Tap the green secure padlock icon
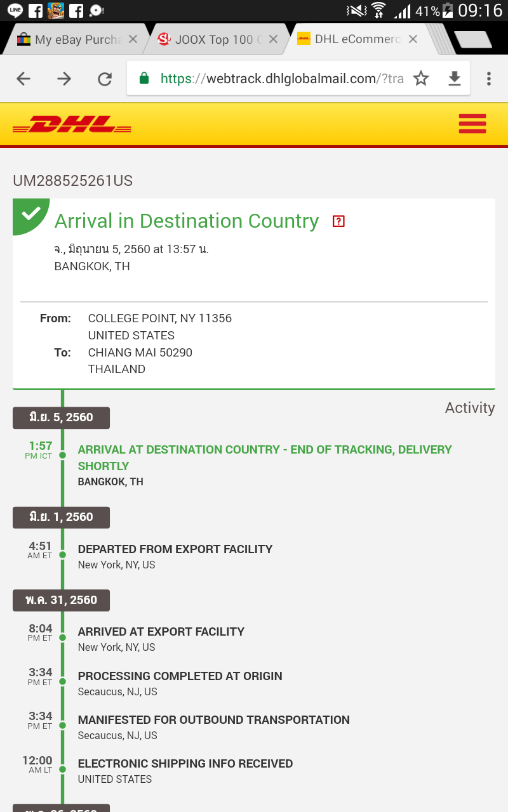The width and height of the screenshot is (508, 812). [x=144, y=79]
